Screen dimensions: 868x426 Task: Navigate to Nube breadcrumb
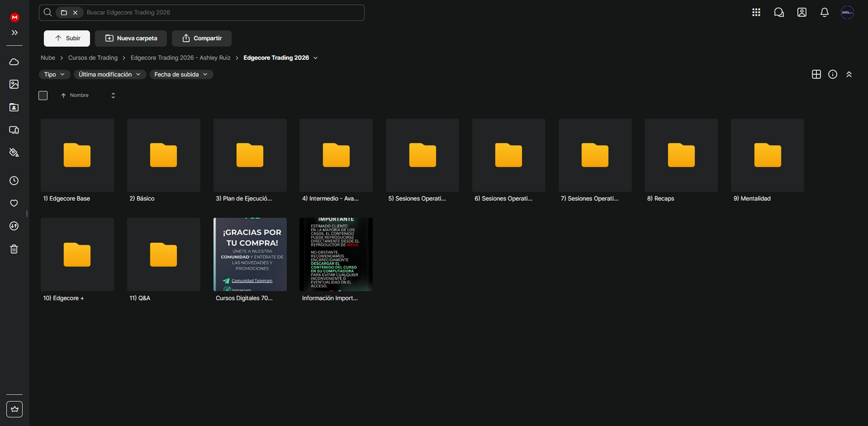point(48,58)
